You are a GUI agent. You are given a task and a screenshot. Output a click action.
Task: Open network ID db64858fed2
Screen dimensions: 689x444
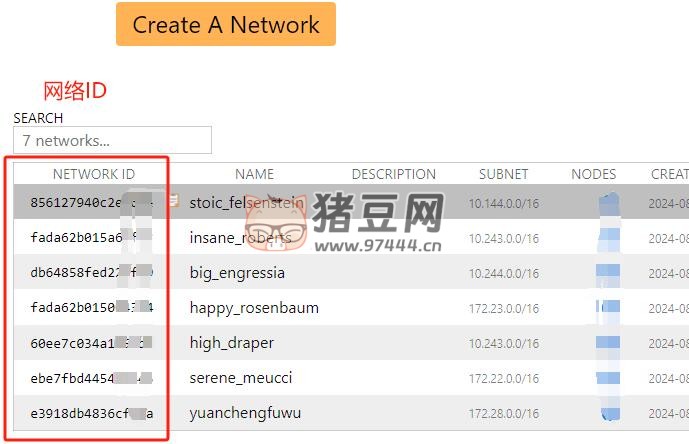(x=91, y=273)
